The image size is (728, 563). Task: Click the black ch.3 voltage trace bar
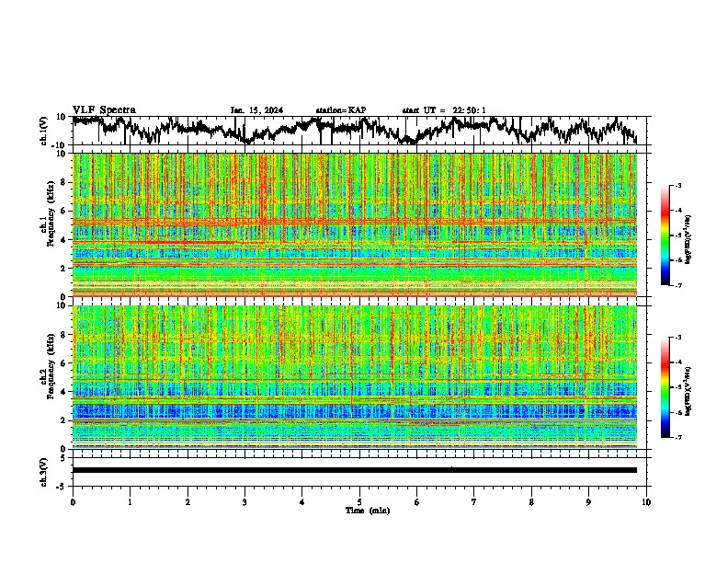[x=355, y=470]
